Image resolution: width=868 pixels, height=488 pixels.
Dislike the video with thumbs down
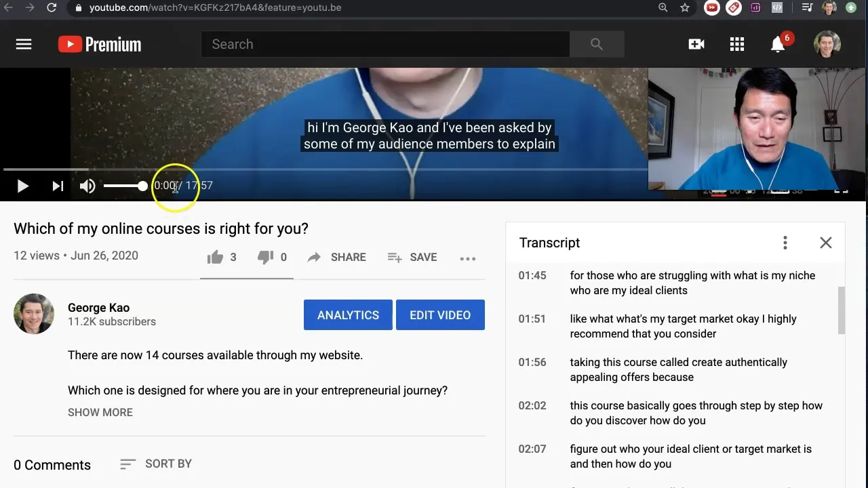pyautogui.click(x=265, y=257)
